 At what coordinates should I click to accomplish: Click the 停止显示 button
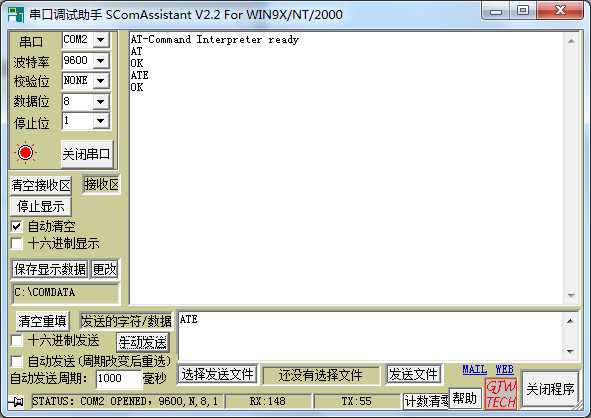(41, 207)
